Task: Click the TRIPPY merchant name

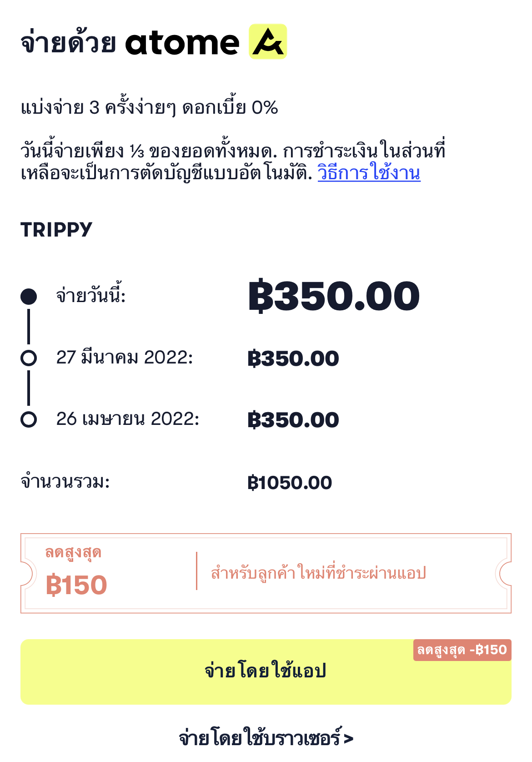Action: pyautogui.click(x=56, y=230)
